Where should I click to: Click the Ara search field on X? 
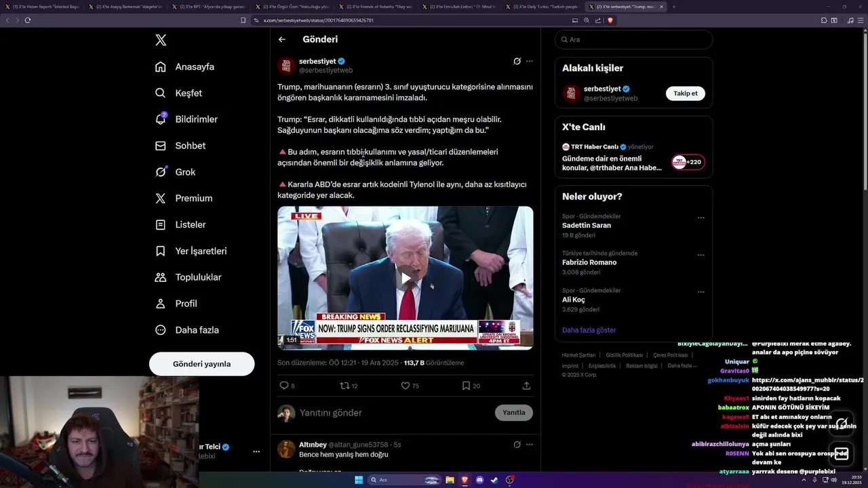click(x=633, y=39)
